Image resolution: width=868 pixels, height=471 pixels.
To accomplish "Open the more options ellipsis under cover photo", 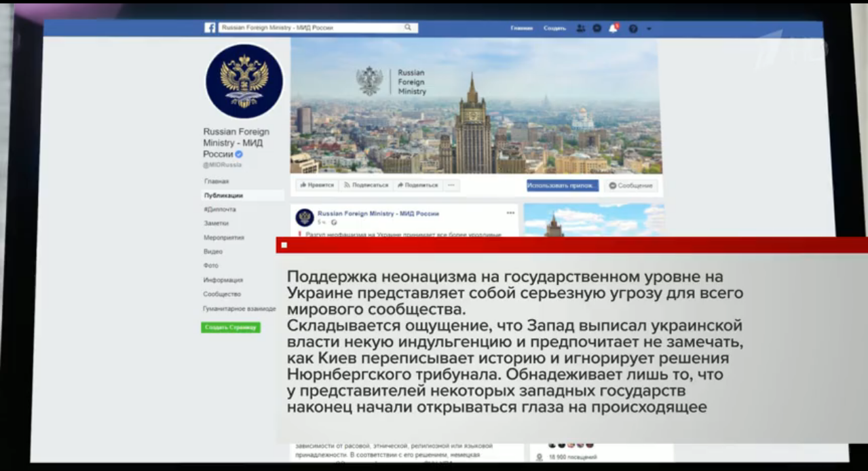I will click(x=452, y=185).
